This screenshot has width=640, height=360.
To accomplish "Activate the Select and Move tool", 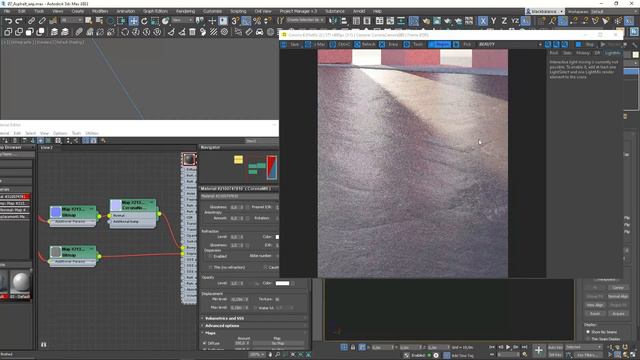I will click(x=133, y=21).
